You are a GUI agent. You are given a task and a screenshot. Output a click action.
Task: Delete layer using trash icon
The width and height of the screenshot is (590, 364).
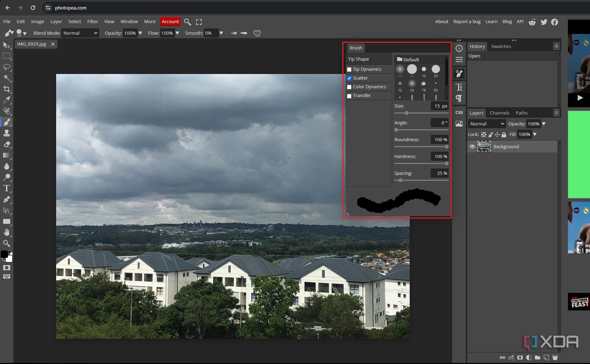tap(555, 358)
